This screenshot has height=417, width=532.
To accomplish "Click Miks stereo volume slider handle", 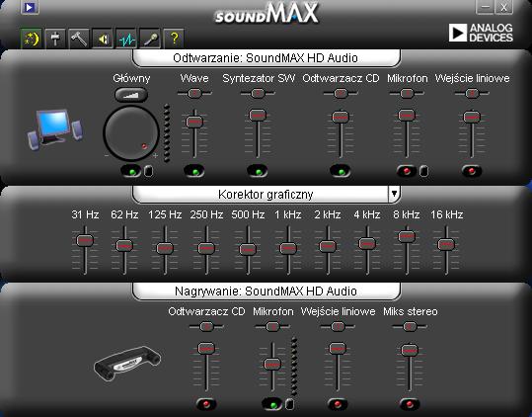I will 410,350.
